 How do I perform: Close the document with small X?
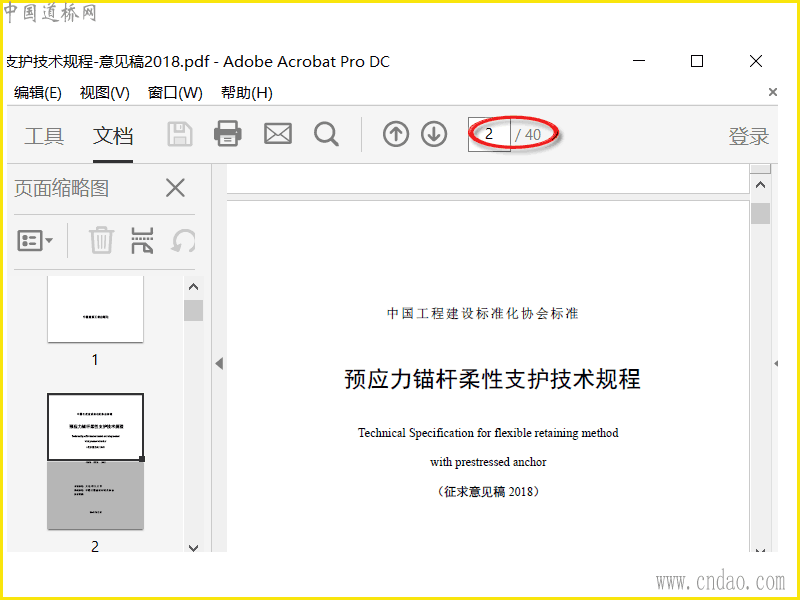pyautogui.click(x=772, y=92)
